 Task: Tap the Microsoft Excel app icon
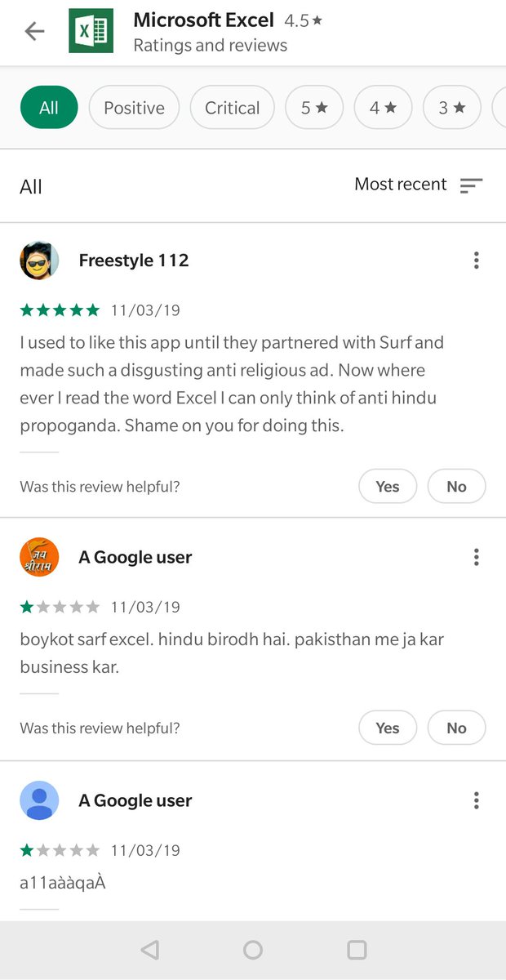[x=91, y=31]
